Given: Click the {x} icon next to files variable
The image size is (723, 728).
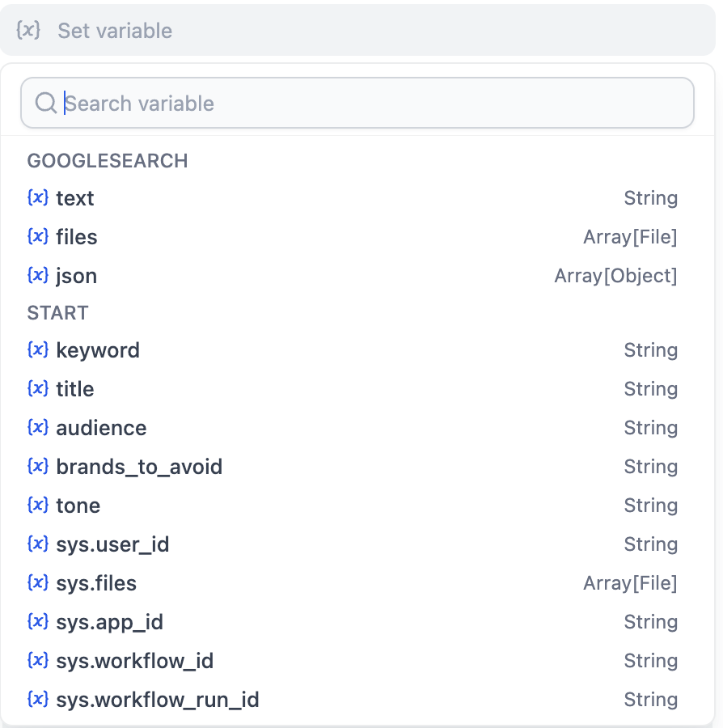Looking at the screenshot, I should [38, 236].
